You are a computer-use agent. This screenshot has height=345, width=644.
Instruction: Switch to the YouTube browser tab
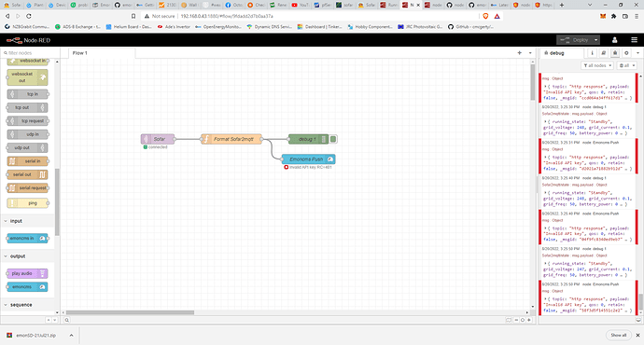point(301,5)
